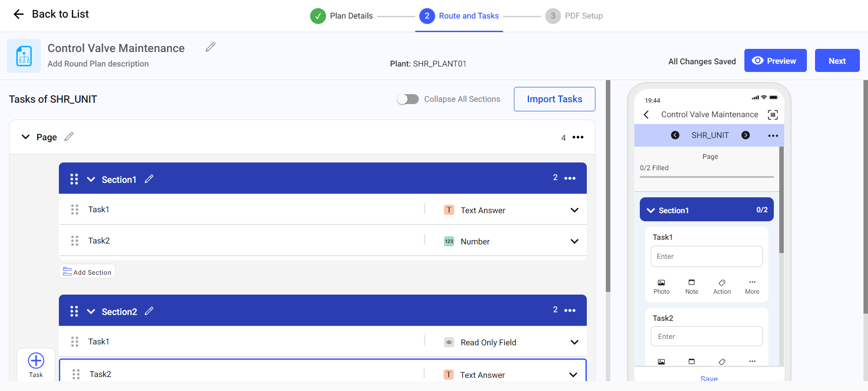Click the Task1 Enter field in phone preview
Viewport: 868px width, 391px height.
(706, 257)
